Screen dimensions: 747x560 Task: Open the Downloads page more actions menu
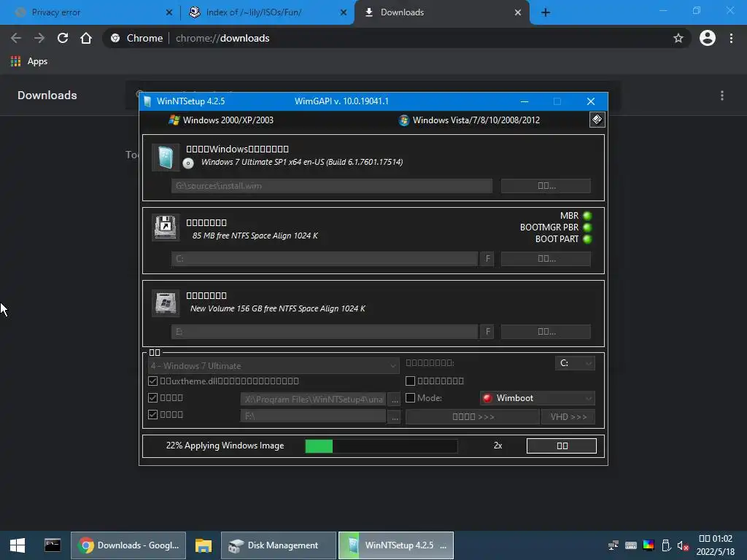tap(722, 96)
